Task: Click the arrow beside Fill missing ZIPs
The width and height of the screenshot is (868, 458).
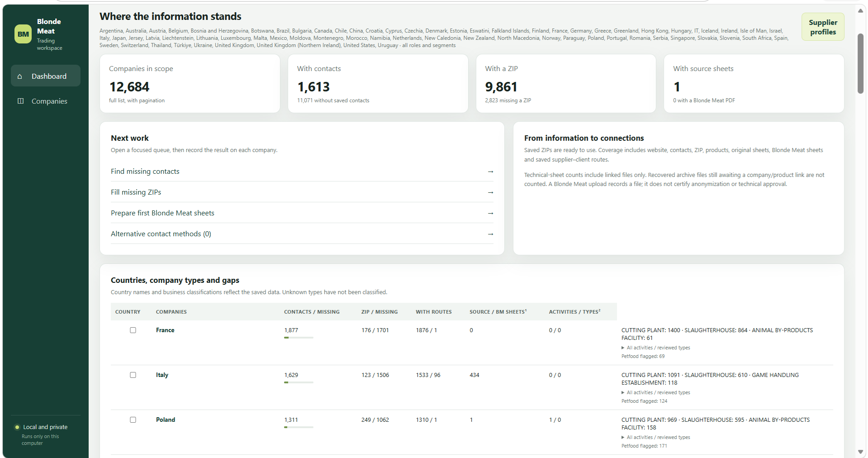Action: click(490, 192)
